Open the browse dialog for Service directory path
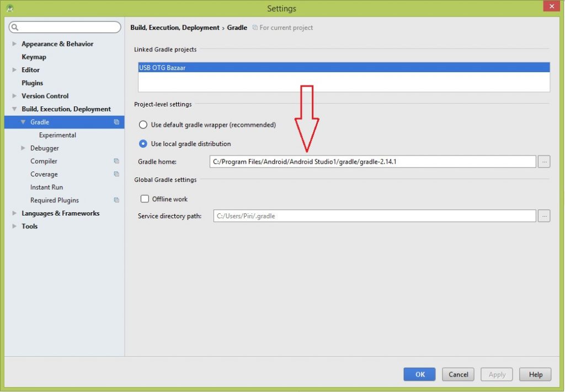The height and width of the screenshot is (392, 565). coord(544,216)
